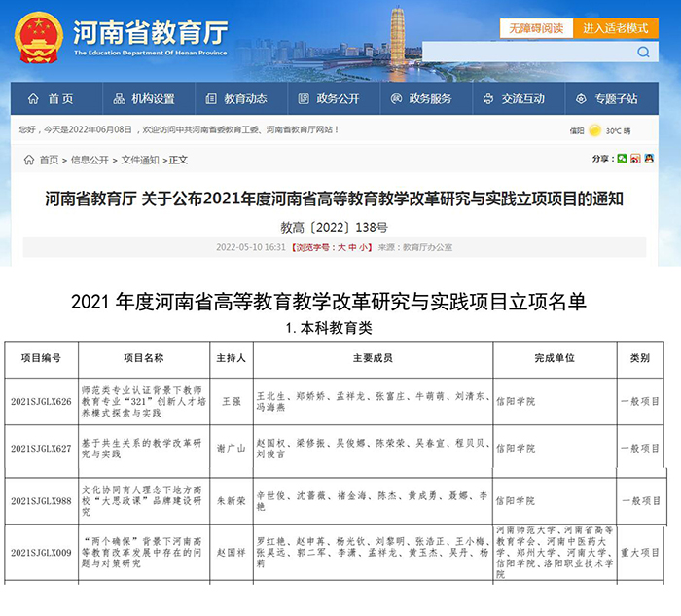Share article via WeChat icon

623,159
